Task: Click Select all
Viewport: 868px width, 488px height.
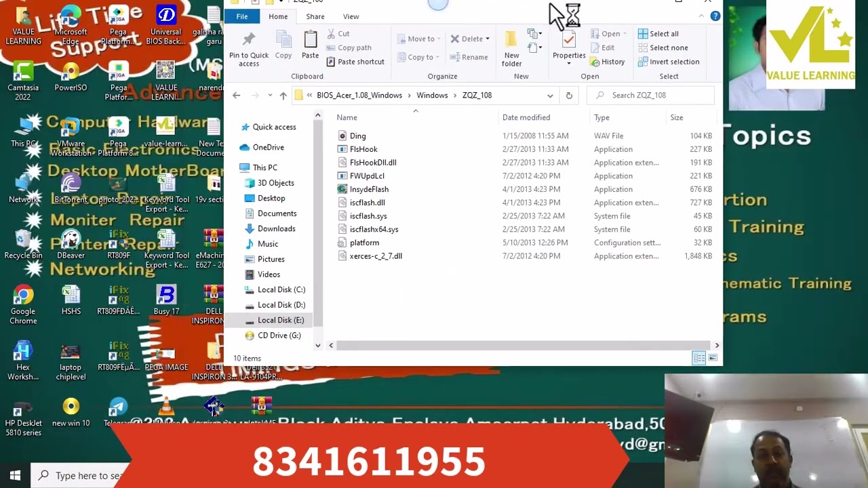Action: (x=658, y=34)
